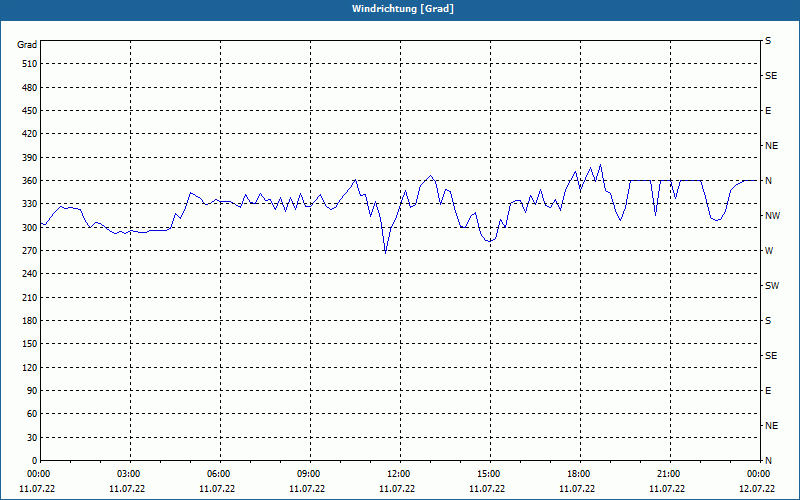This screenshot has width=800, height=500.
Task: Click the y-axis value 90
Action: coord(32,391)
